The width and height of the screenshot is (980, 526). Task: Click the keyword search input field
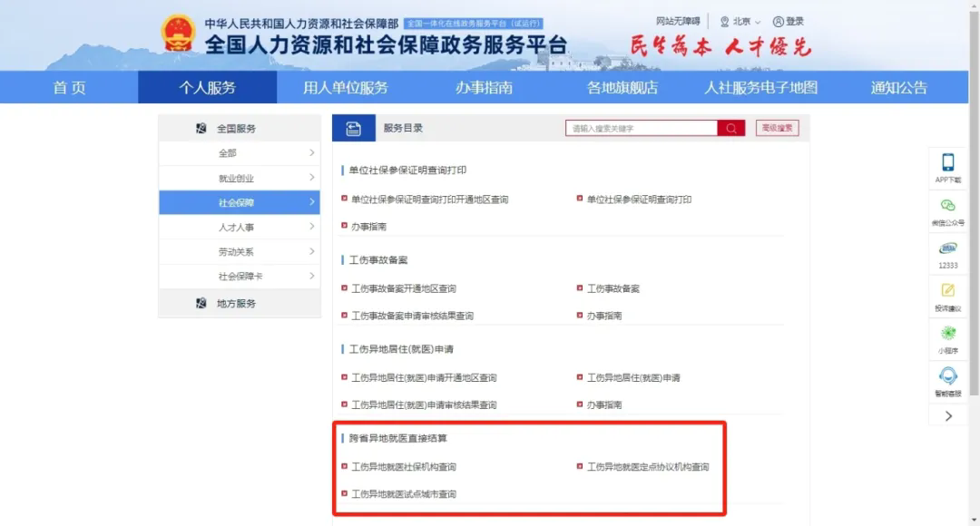point(642,128)
